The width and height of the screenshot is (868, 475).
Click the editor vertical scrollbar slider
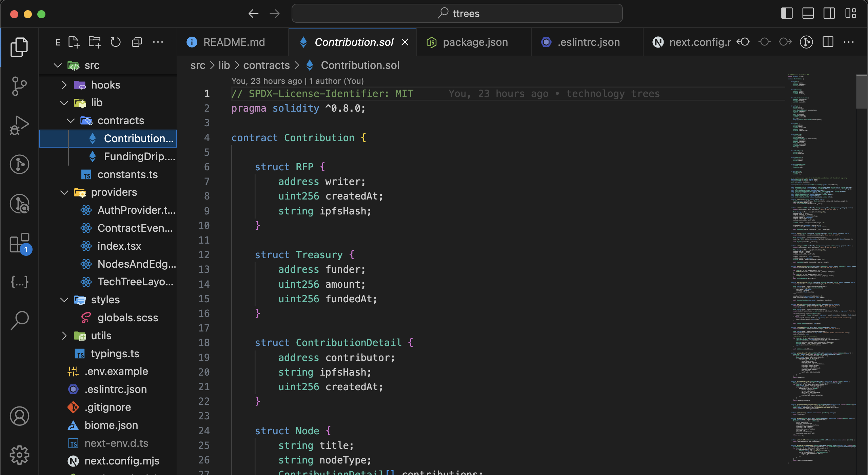(862, 92)
